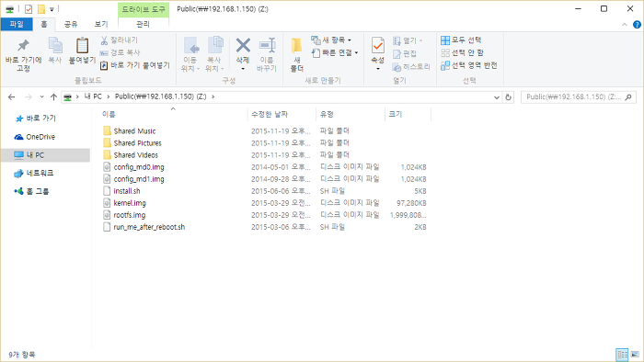
Task: Switch to the View (보기) tab
Action: pos(101,24)
